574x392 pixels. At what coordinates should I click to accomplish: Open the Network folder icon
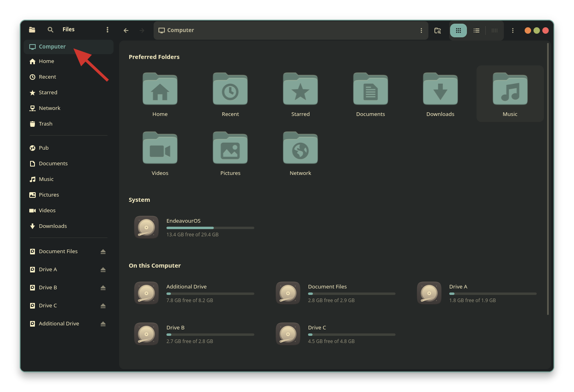pyautogui.click(x=300, y=148)
